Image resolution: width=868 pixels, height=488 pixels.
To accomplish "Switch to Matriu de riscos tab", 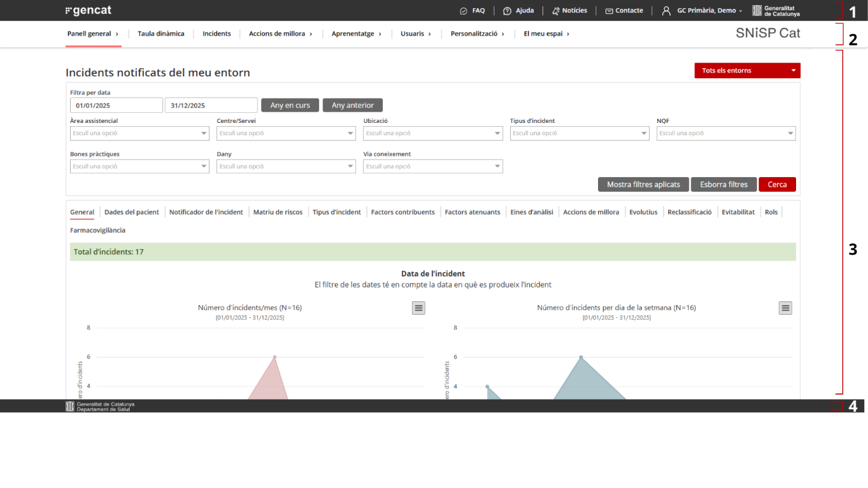I will click(278, 212).
